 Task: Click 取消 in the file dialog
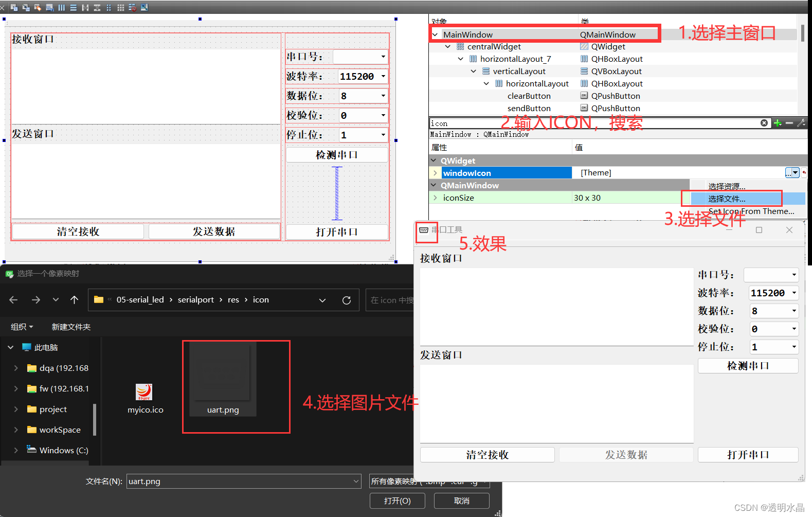[x=462, y=501]
